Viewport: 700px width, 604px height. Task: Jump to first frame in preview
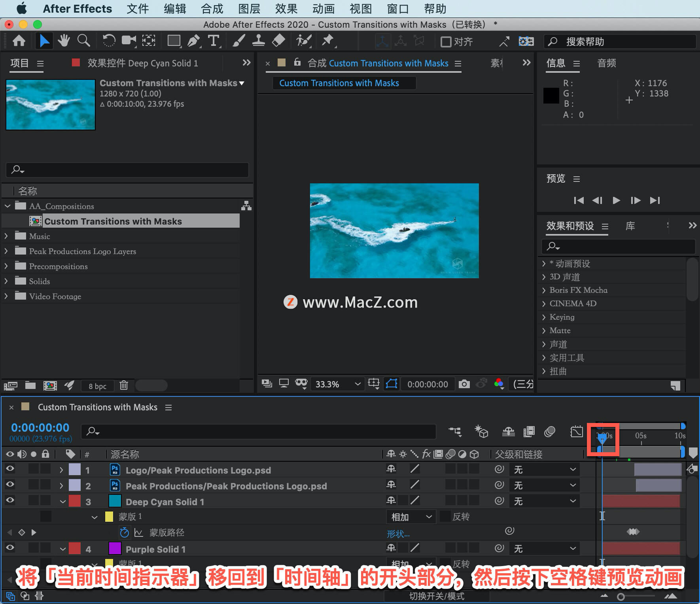[579, 200]
